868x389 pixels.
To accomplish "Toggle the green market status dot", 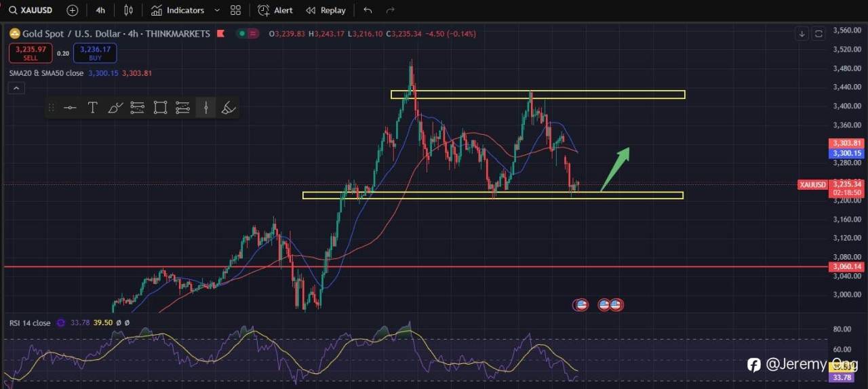I will [x=241, y=34].
